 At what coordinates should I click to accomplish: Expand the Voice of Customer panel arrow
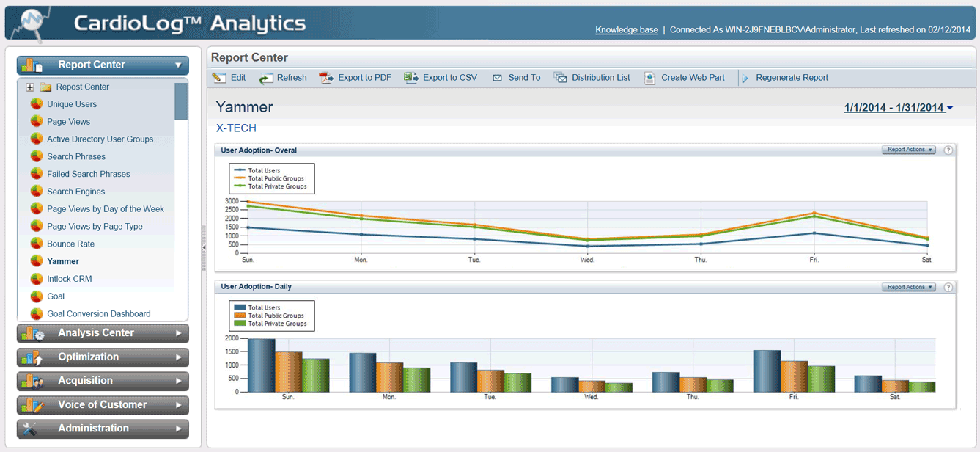(x=179, y=405)
